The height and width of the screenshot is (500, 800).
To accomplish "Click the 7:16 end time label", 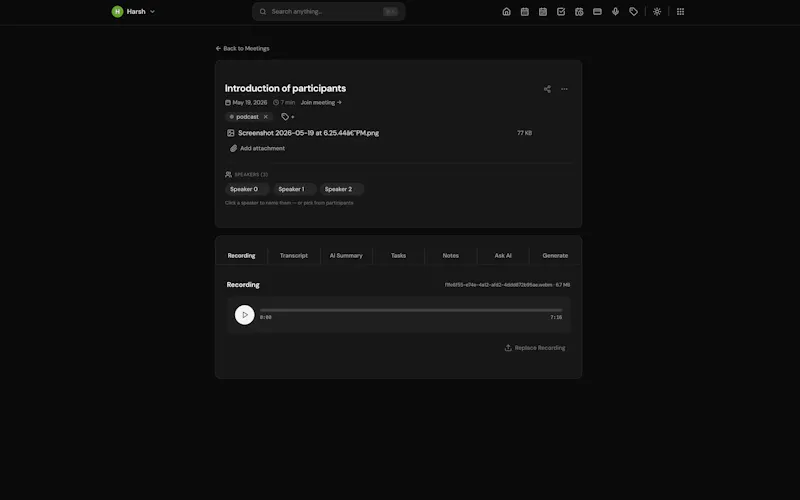I will 556,317.
